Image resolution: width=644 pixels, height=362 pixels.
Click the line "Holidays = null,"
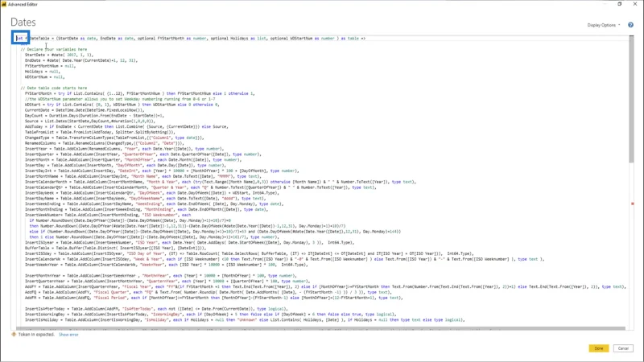tap(43, 72)
